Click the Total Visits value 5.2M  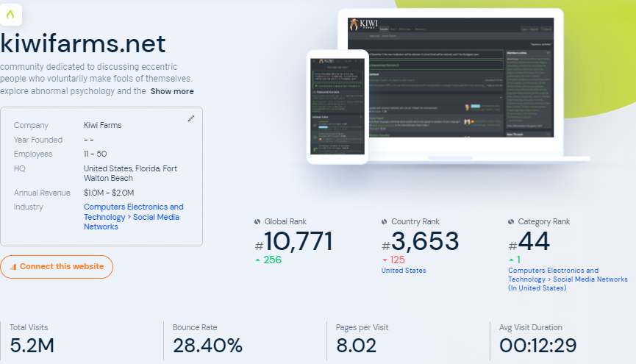pos(32,346)
